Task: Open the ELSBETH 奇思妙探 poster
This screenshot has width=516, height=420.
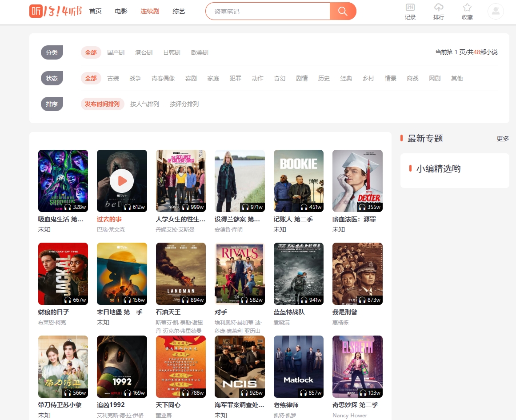Action: [x=357, y=366]
